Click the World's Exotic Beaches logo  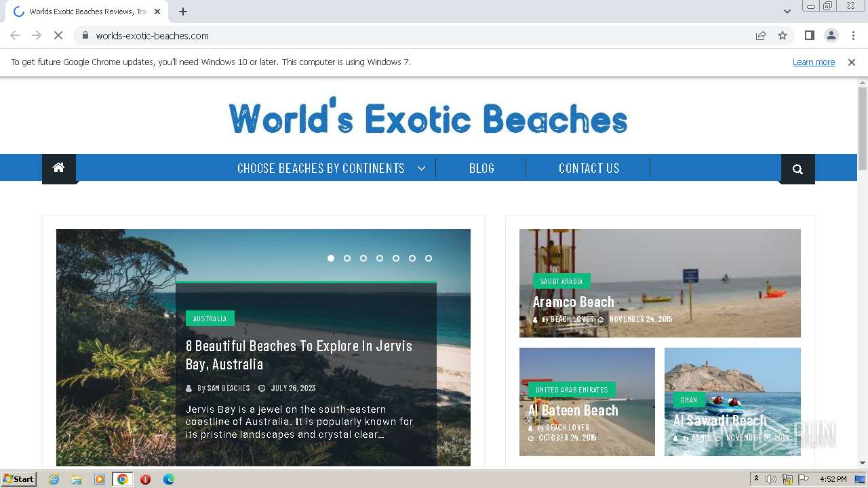point(428,117)
